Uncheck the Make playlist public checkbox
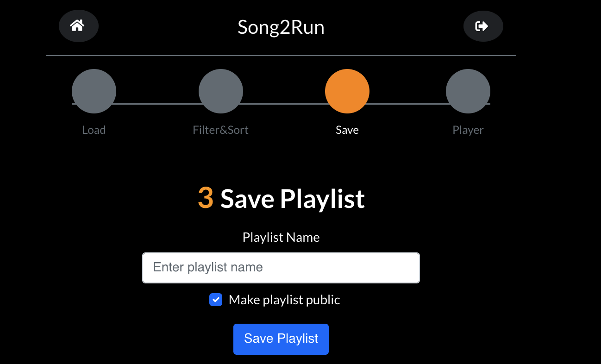The width and height of the screenshot is (601, 364). (215, 300)
